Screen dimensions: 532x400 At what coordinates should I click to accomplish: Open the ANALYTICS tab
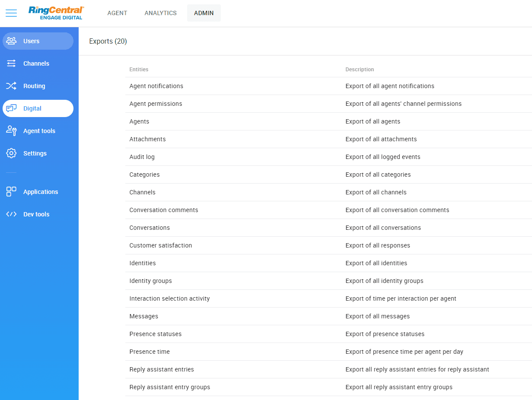[160, 13]
